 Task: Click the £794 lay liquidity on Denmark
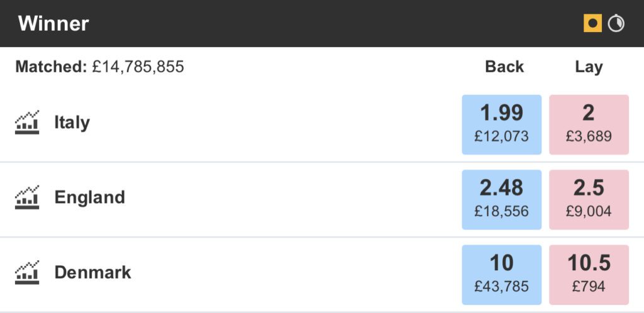(x=589, y=287)
